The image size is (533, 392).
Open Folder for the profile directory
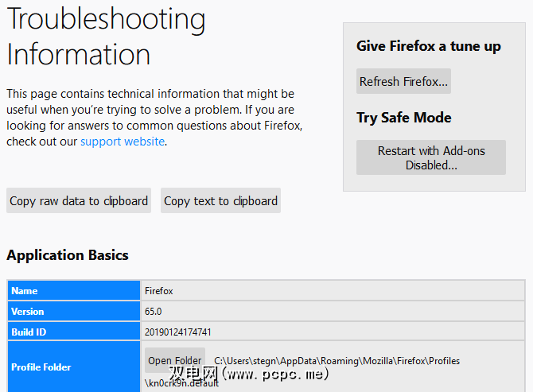pyautogui.click(x=175, y=360)
